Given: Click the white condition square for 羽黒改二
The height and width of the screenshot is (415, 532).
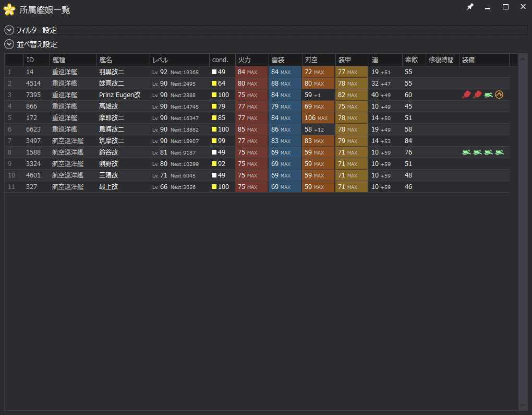Looking at the screenshot, I should pyautogui.click(x=214, y=72).
